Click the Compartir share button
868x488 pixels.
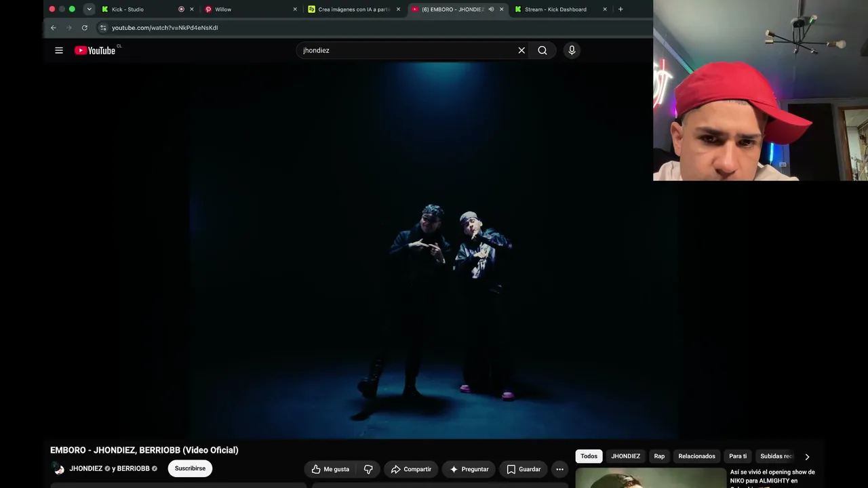[x=411, y=469]
